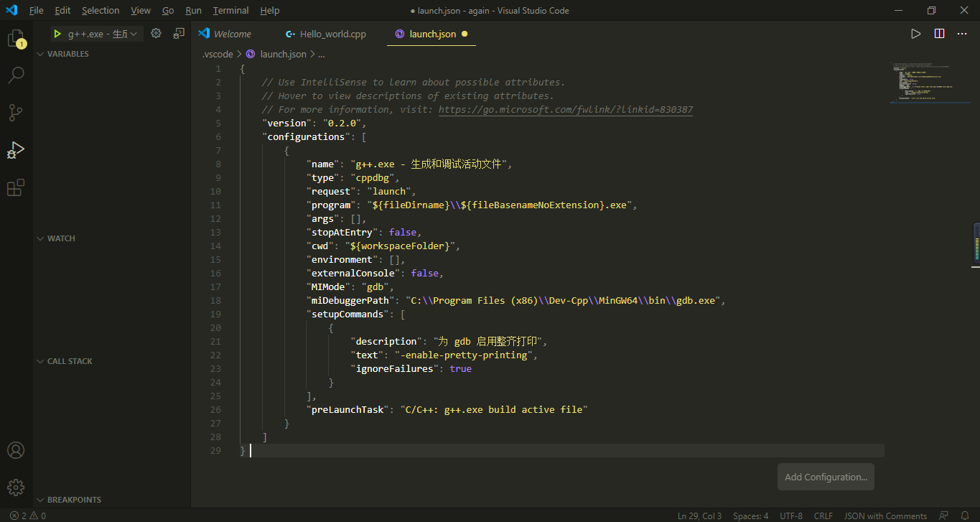Open the Help menu

point(270,10)
